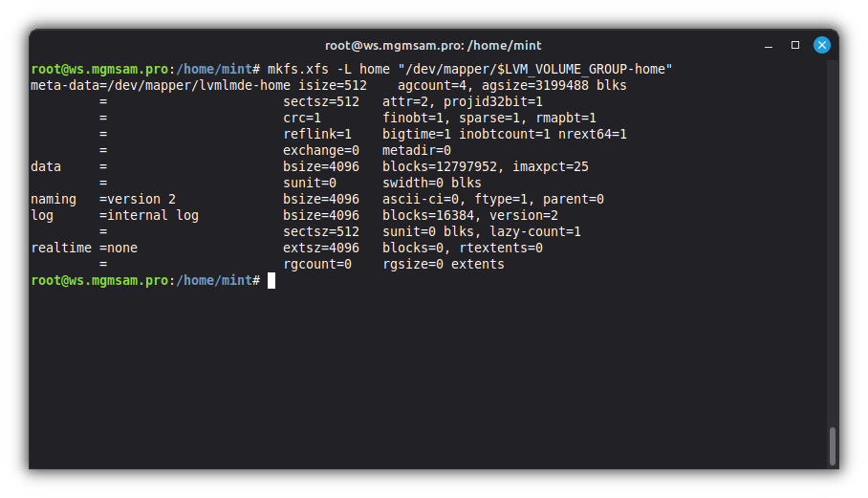
Task: Click the window title root@ws.mgmsam.pro: /home/mint
Action: (x=433, y=45)
